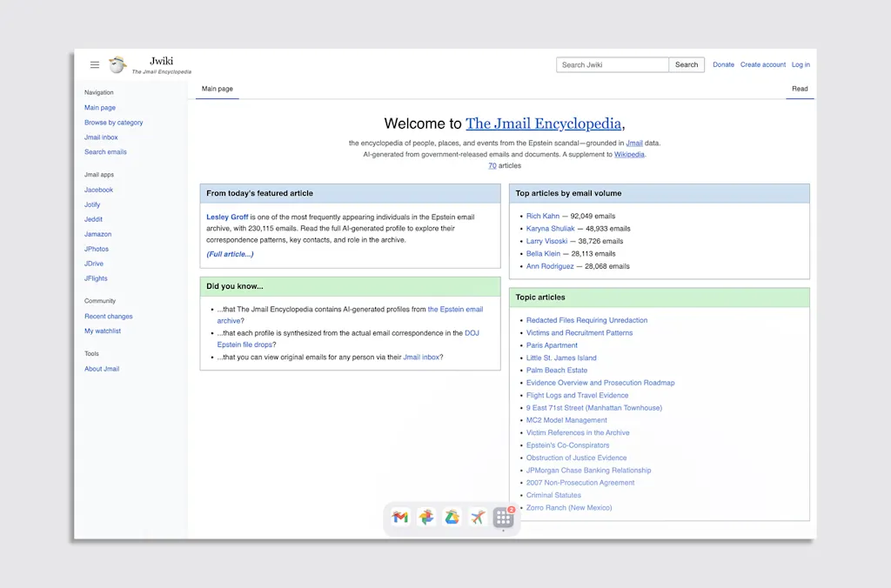Open the Log in link
891x588 pixels.
pos(801,65)
